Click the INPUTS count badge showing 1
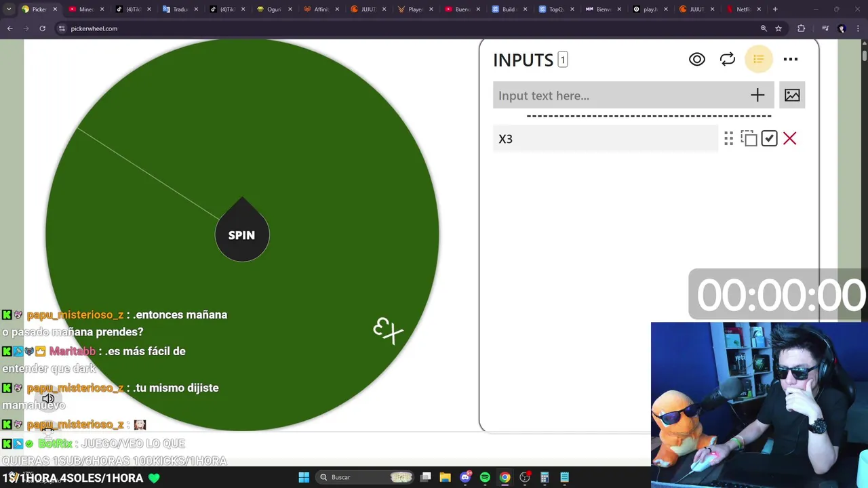This screenshot has width=868, height=488. pos(562,60)
